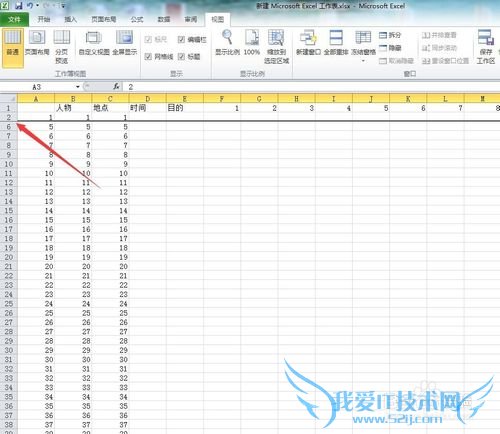This screenshot has width=500, height=434.
Task: Switch to the 数据 Data tab
Action: [x=164, y=19]
